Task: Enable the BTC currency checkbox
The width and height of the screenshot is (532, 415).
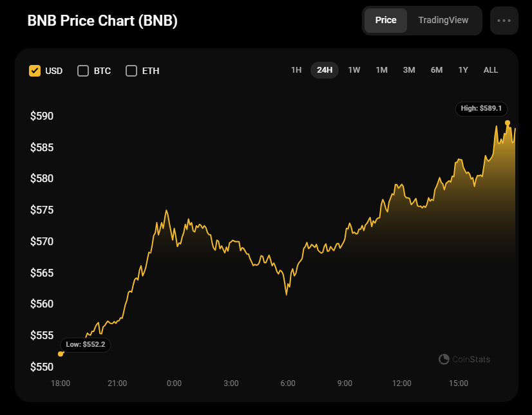Action: (x=83, y=71)
